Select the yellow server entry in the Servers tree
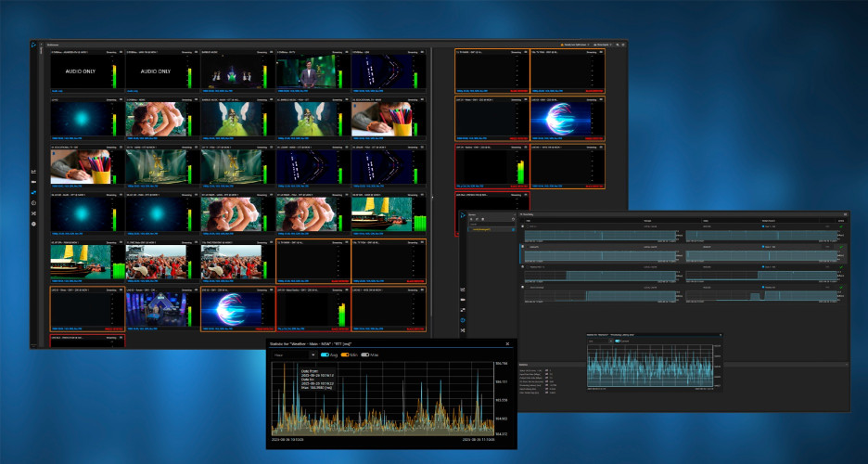Viewport: 868px width, 464px height. click(491, 229)
